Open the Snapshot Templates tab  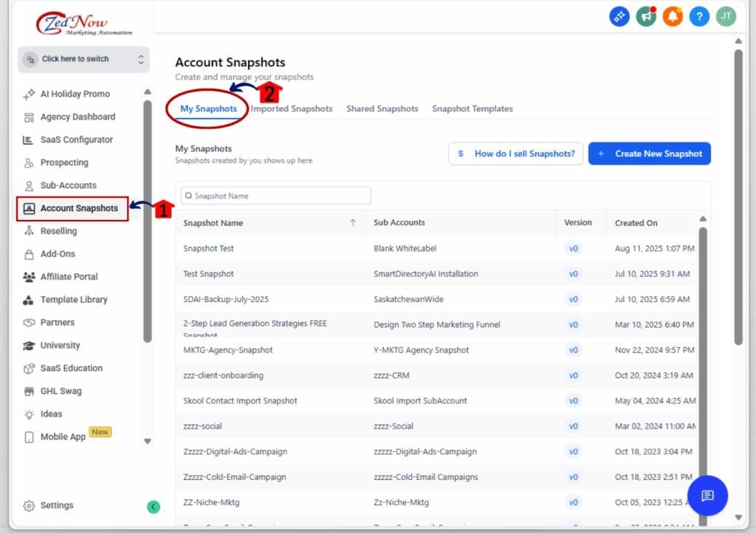(x=472, y=109)
